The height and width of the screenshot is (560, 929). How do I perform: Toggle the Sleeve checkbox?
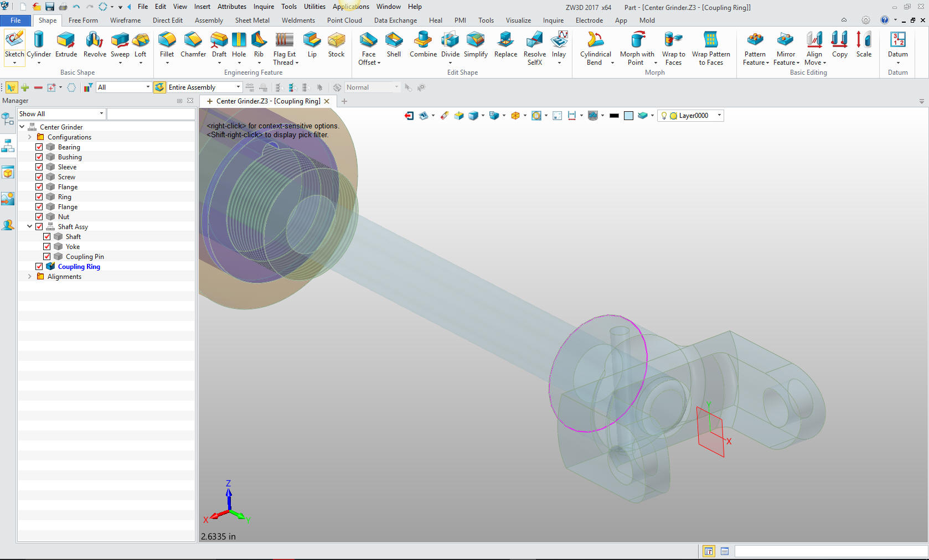click(x=39, y=167)
